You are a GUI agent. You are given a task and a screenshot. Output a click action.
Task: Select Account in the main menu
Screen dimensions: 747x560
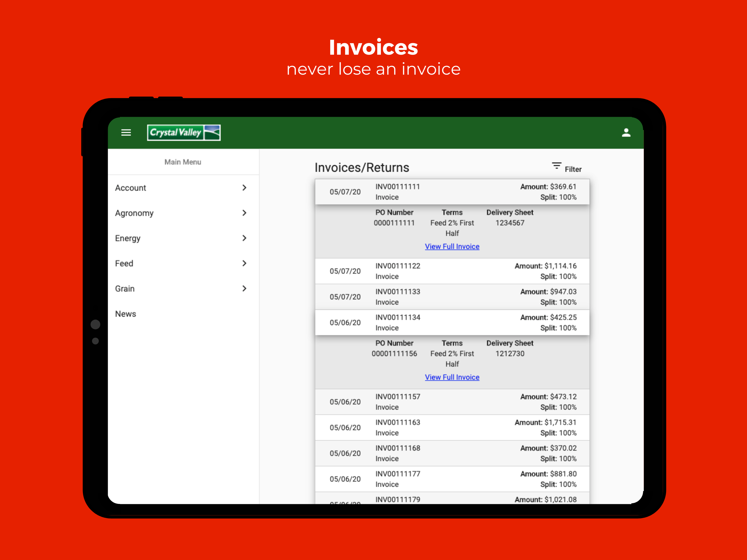pyautogui.click(x=183, y=188)
